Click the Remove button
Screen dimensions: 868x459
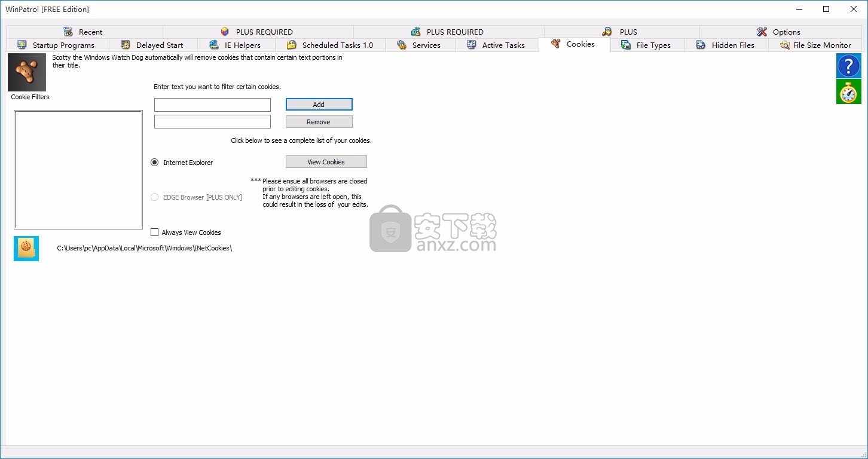pos(319,122)
